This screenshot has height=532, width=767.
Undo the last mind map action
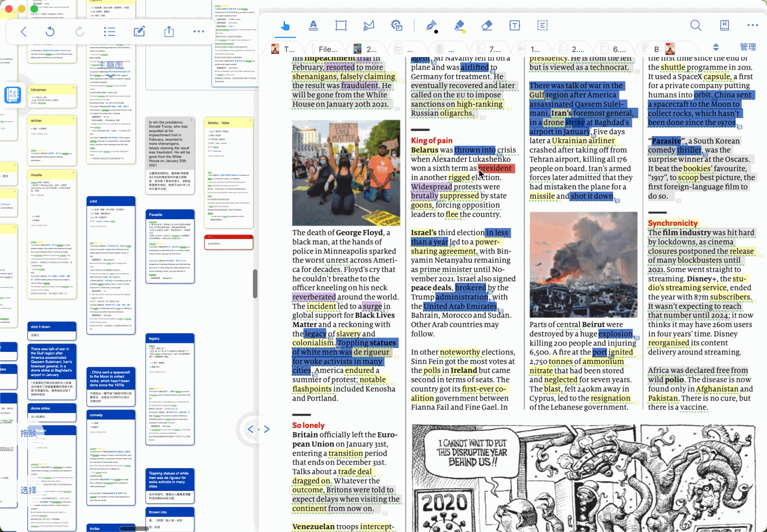click(x=50, y=31)
